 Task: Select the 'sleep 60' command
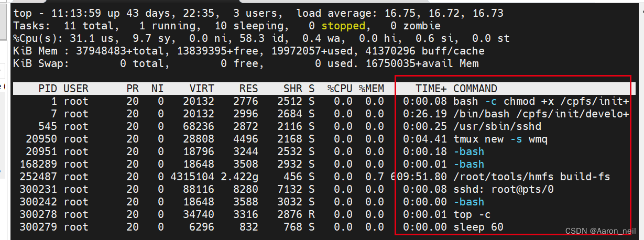pyautogui.click(x=478, y=227)
